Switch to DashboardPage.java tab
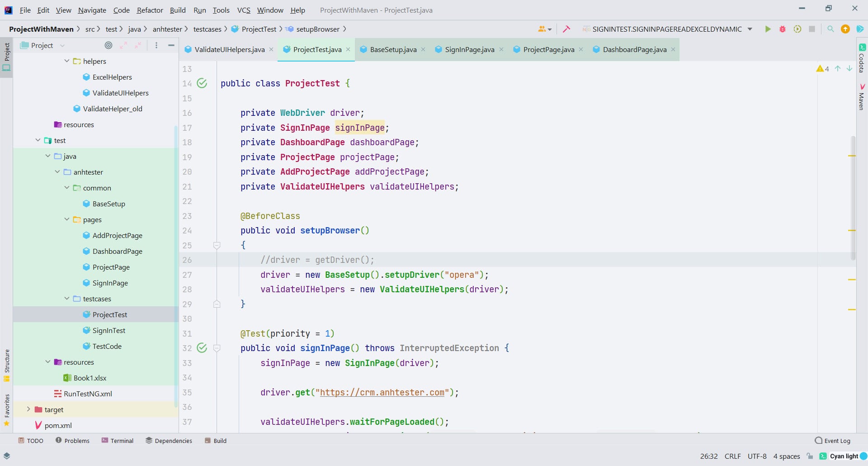The width and height of the screenshot is (868, 466). click(634, 49)
